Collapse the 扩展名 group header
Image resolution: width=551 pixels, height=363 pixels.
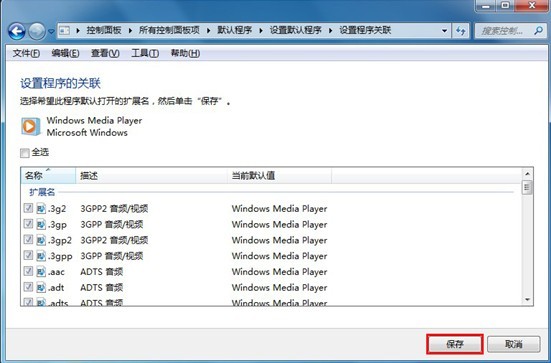(42, 192)
